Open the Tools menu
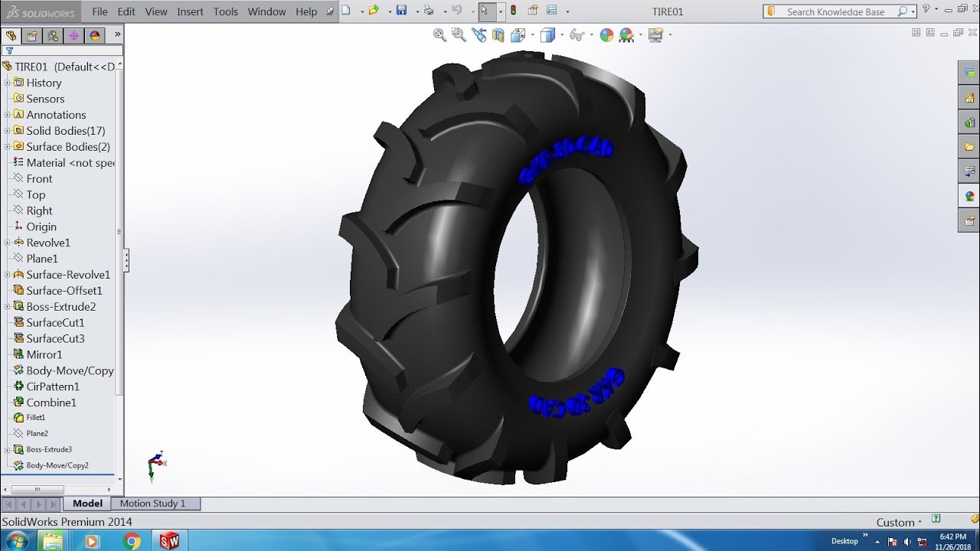The height and width of the screenshot is (551, 980). pyautogui.click(x=226, y=11)
